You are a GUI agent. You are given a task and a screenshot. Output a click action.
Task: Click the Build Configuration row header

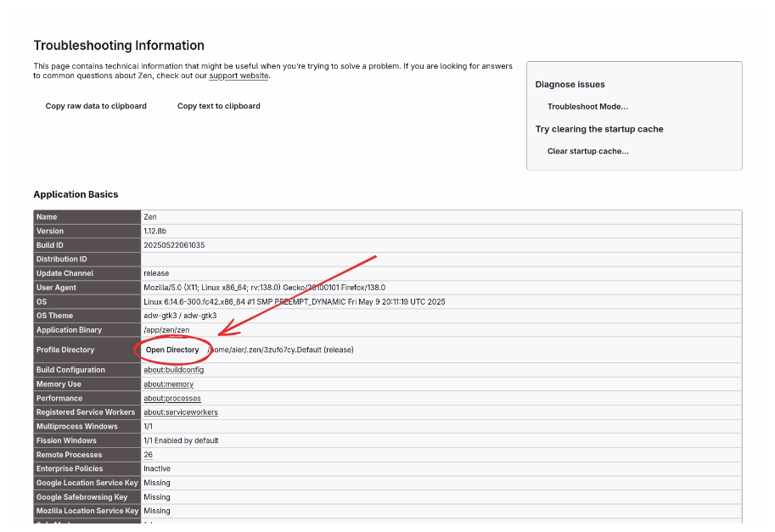pyautogui.click(x=87, y=370)
